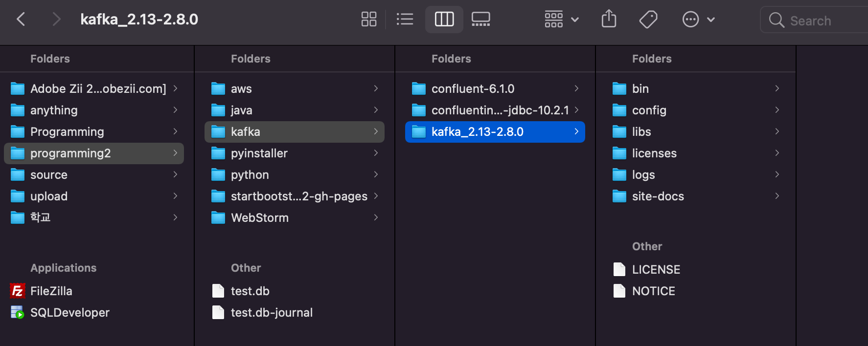Image resolution: width=868 pixels, height=346 pixels.
Task: Open the Group By dropdown
Action: tap(562, 20)
